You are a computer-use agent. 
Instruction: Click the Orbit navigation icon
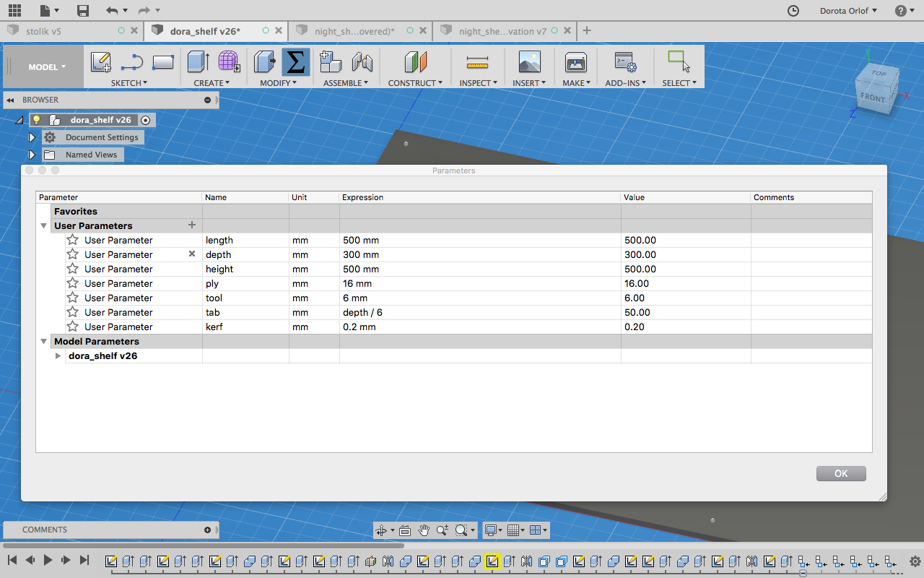(x=382, y=530)
